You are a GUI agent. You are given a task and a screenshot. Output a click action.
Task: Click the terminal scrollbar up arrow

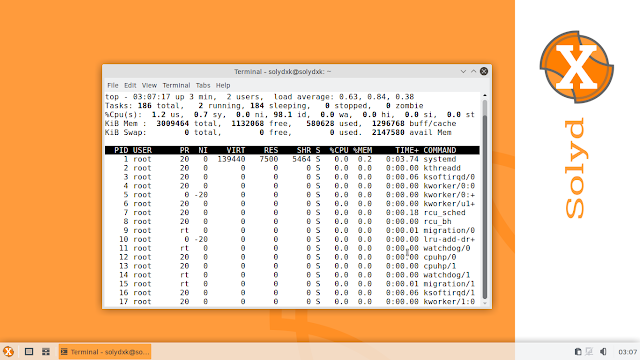pyautogui.click(x=485, y=96)
